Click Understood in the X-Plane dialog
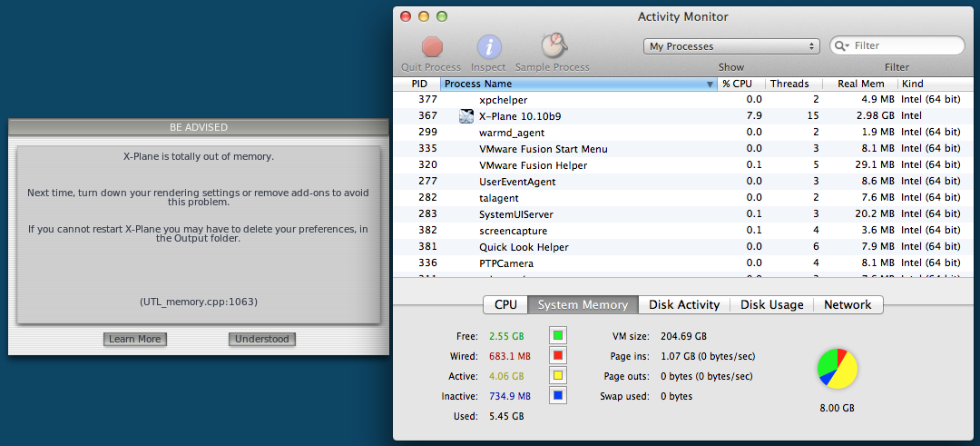980x446 pixels. 262,339
